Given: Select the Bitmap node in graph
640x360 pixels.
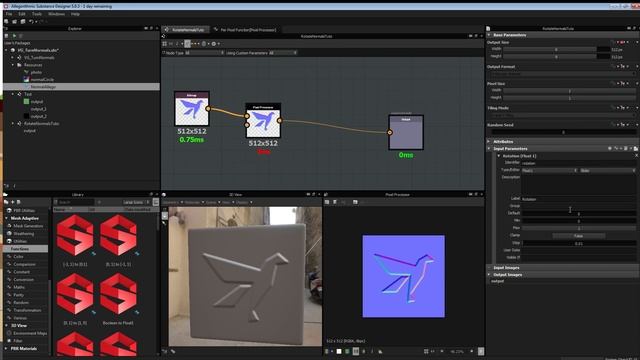Looking at the screenshot, I should [x=191, y=109].
